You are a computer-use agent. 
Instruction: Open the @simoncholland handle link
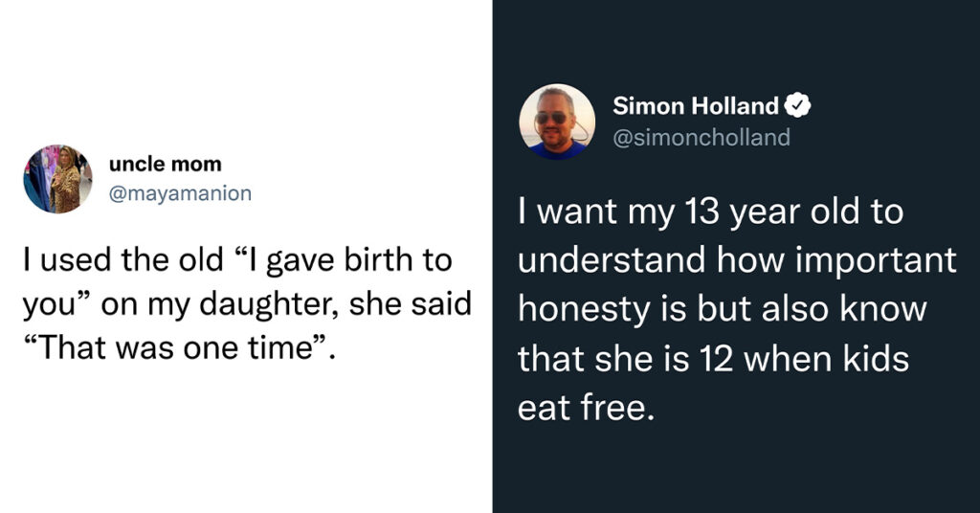tap(702, 137)
